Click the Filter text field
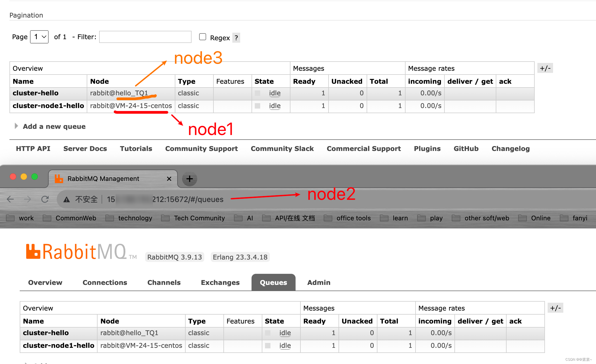The image size is (596, 364). pos(145,37)
